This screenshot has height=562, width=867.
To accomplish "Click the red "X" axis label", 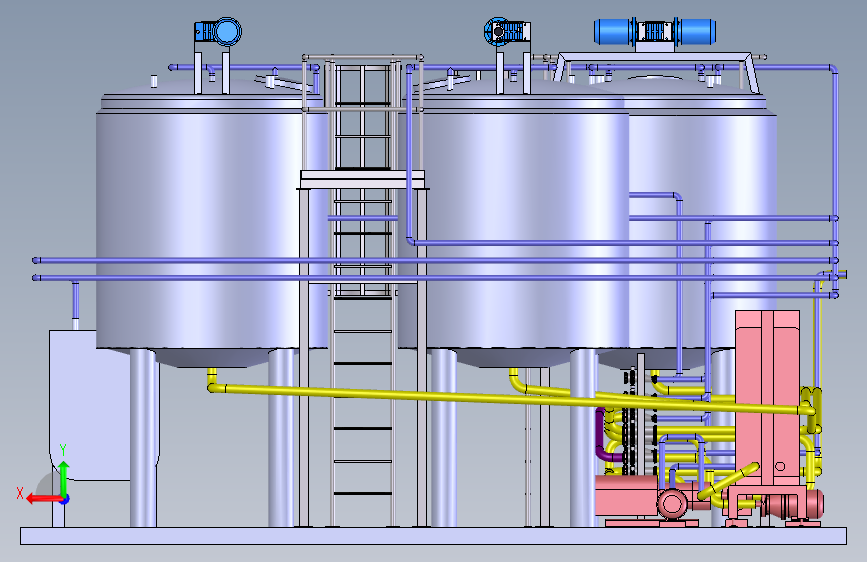I will click(20, 493).
